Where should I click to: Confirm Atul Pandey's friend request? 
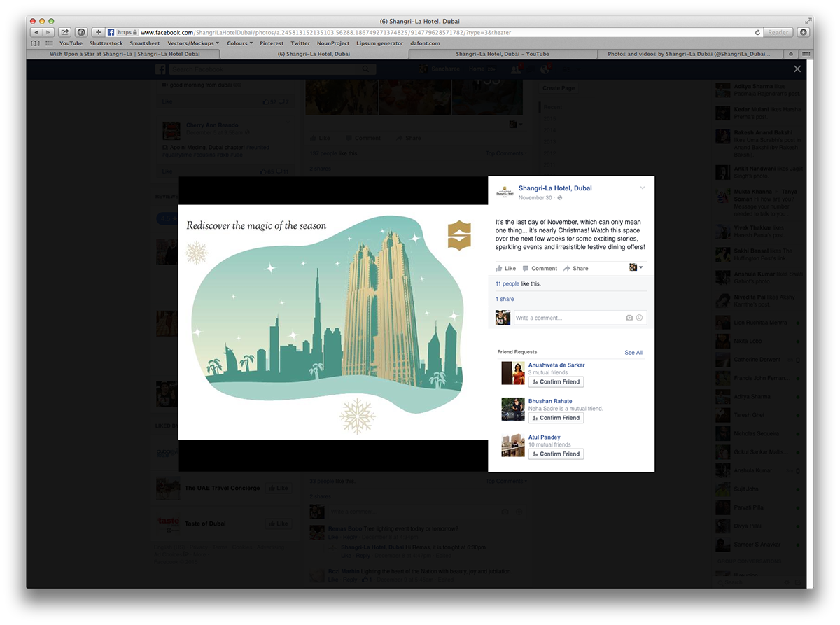(556, 454)
